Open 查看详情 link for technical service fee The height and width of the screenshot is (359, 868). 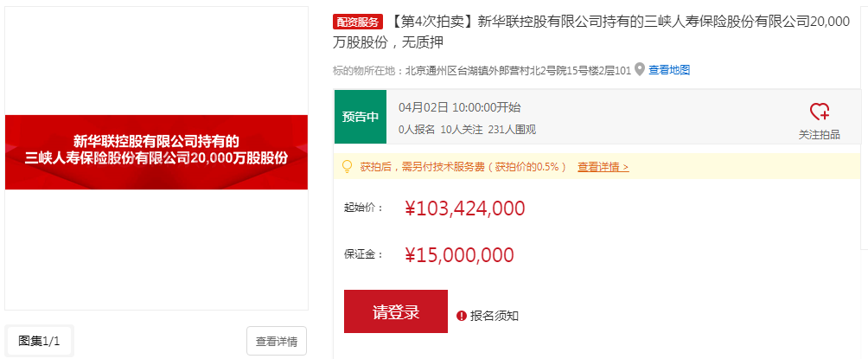point(603,166)
